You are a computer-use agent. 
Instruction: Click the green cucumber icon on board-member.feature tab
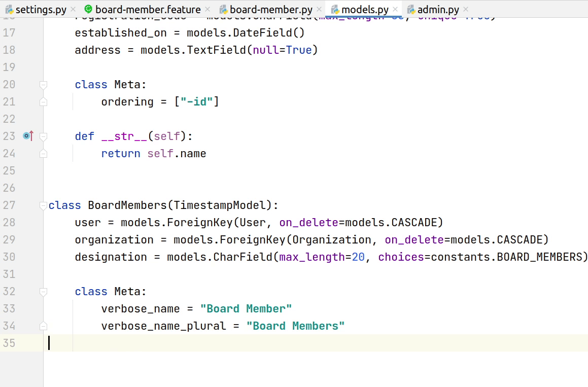point(88,9)
